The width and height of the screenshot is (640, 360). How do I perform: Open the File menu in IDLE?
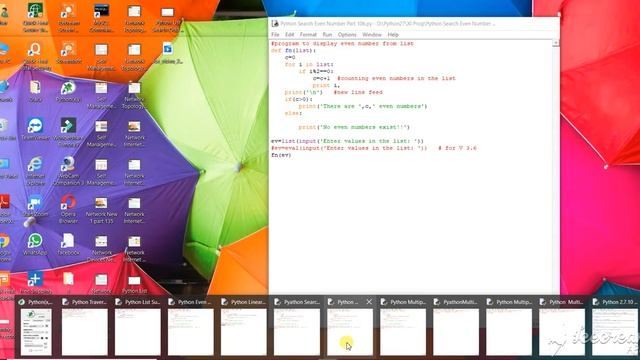tap(275, 35)
